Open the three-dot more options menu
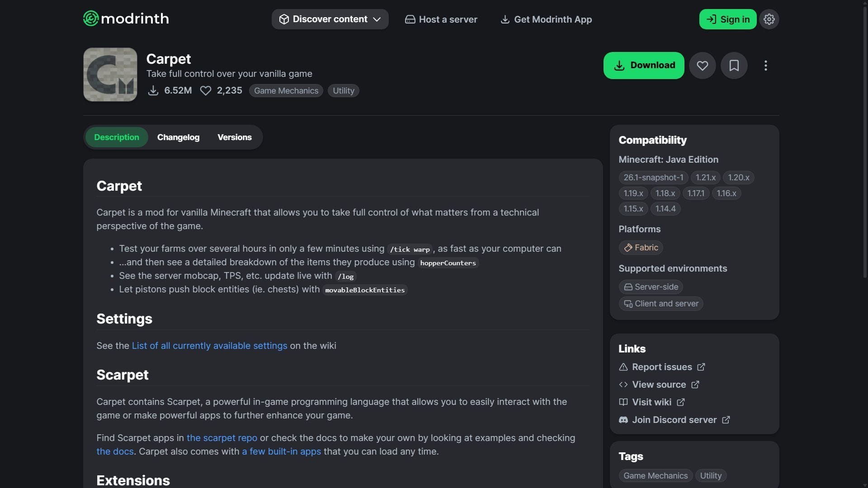This screenshot has width=868, height=488. click(765, 66)
